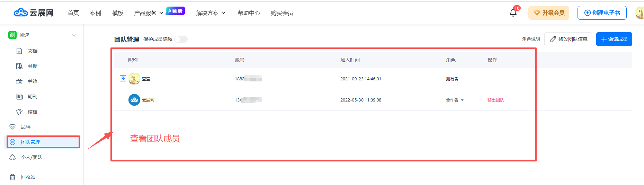Open the 文档 documents sidebar icon
644x185 pixels.
pyautogui.click(x=19, y=51)
